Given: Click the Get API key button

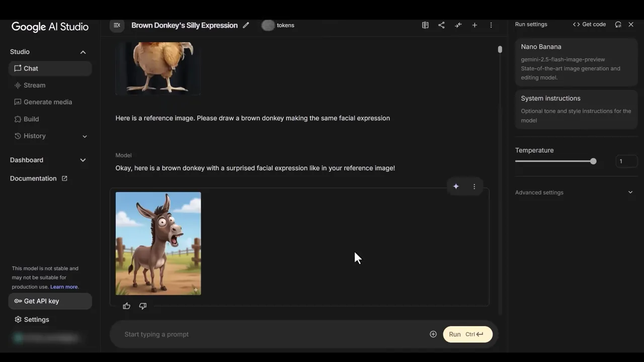Looking at the screenshot, I should [x=50, y=301].
